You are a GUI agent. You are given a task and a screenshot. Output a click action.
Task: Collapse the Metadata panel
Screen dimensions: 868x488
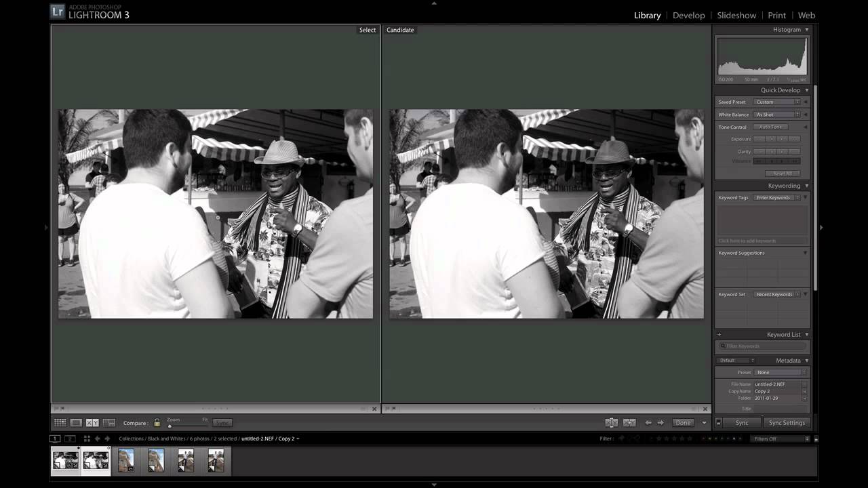click(x=806, y=361)
